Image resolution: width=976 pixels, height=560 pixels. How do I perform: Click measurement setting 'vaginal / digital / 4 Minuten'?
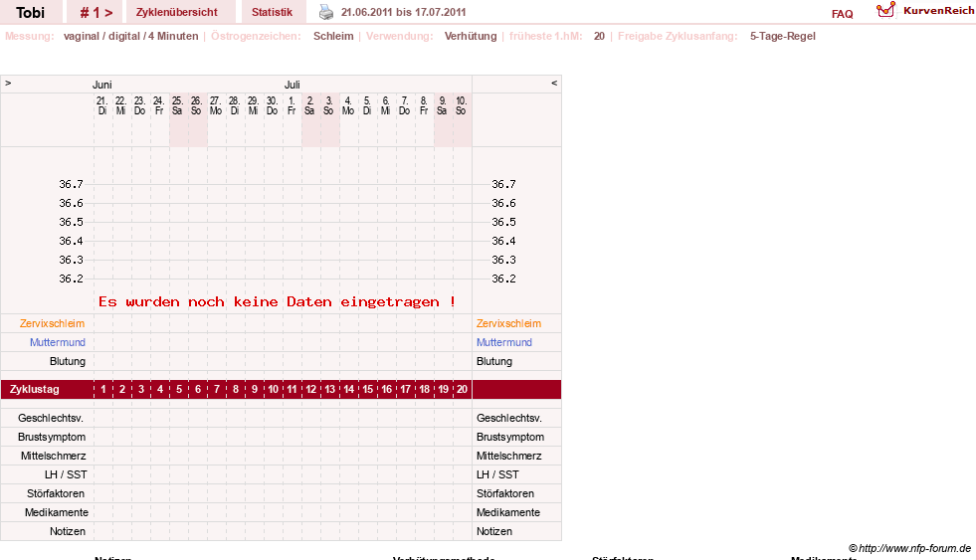[x=130, y=36]
